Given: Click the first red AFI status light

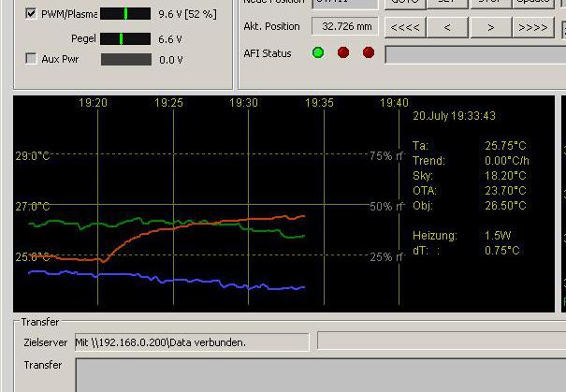Looking at the screenshot, I should coord(343,53).
